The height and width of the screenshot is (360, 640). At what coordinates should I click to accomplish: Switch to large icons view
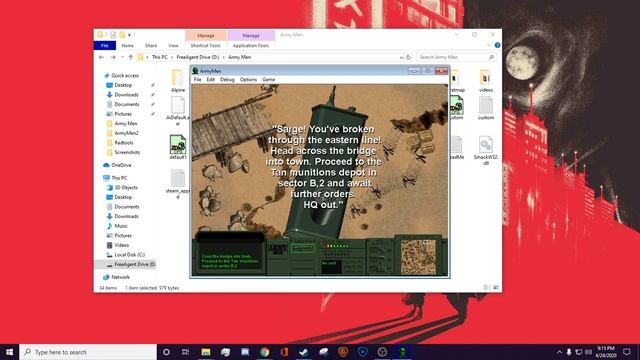point(496,288)
